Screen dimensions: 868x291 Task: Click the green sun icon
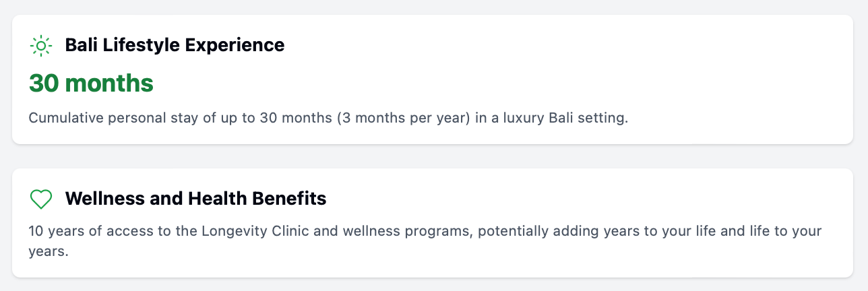tap(41, 45)
